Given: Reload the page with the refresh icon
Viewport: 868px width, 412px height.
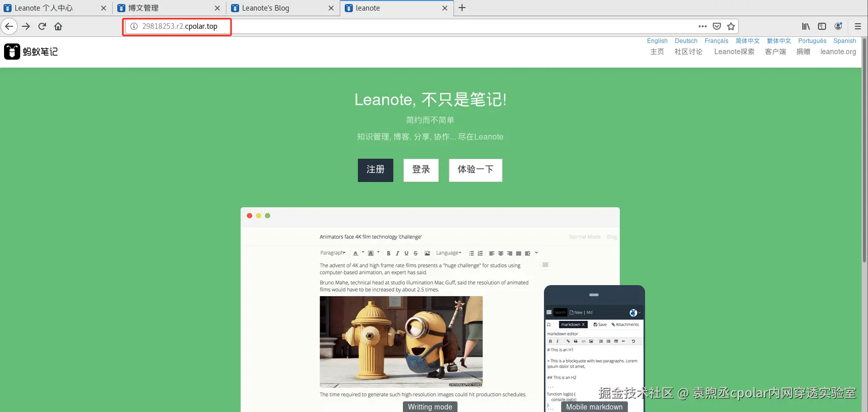Looking at the screenshot, I should 42,26.
